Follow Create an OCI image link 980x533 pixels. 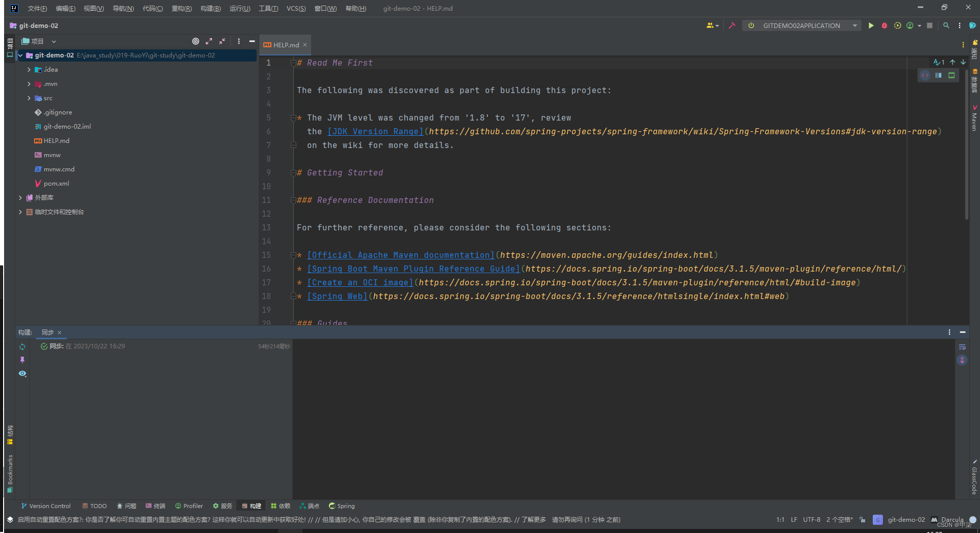click(360, 283)
